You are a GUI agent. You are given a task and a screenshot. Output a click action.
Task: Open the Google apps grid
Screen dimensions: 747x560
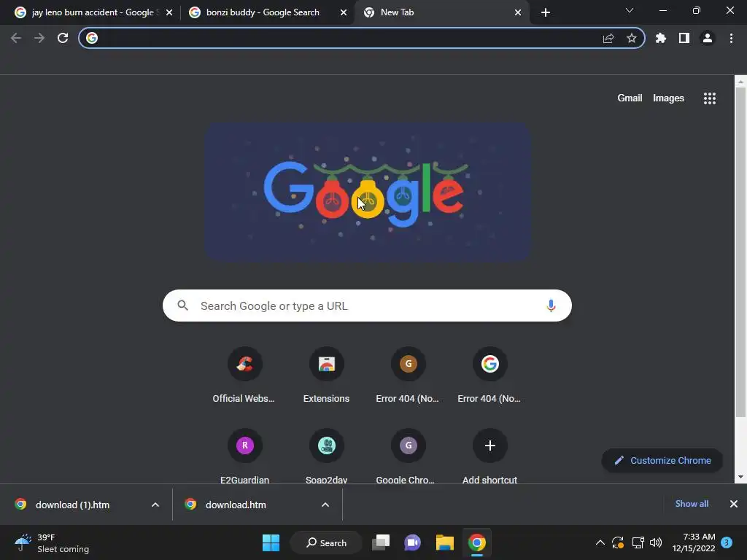[x=710, y=98]
